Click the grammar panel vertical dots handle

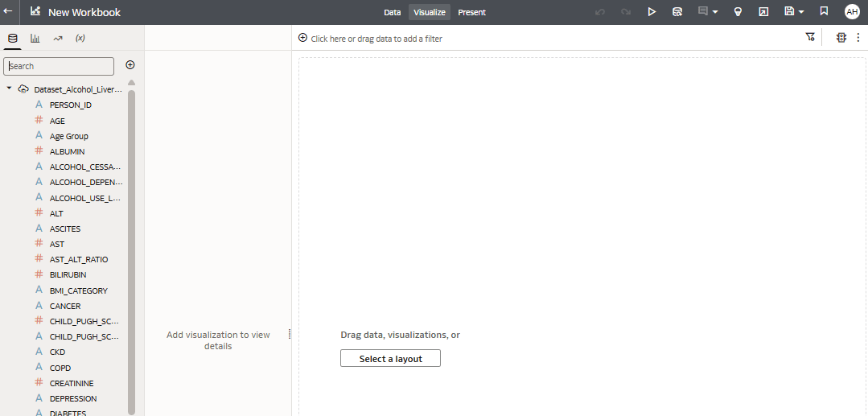(x=290, y=334)
